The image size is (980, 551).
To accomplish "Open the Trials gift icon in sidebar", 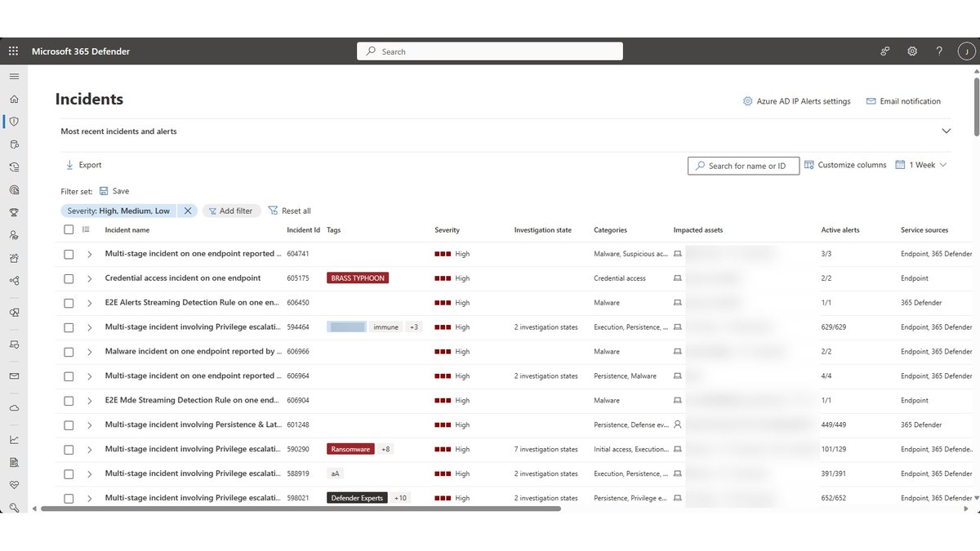I will (14, 258).
